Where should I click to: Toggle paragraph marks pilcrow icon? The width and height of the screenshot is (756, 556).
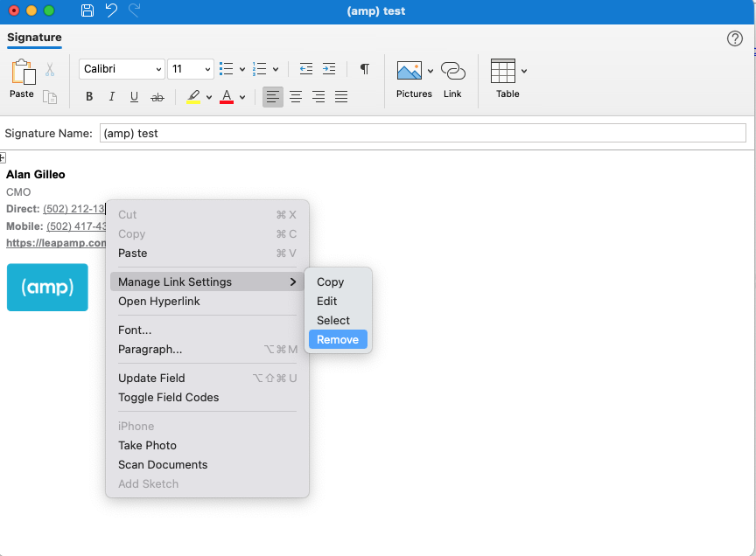tap(365, 69)
